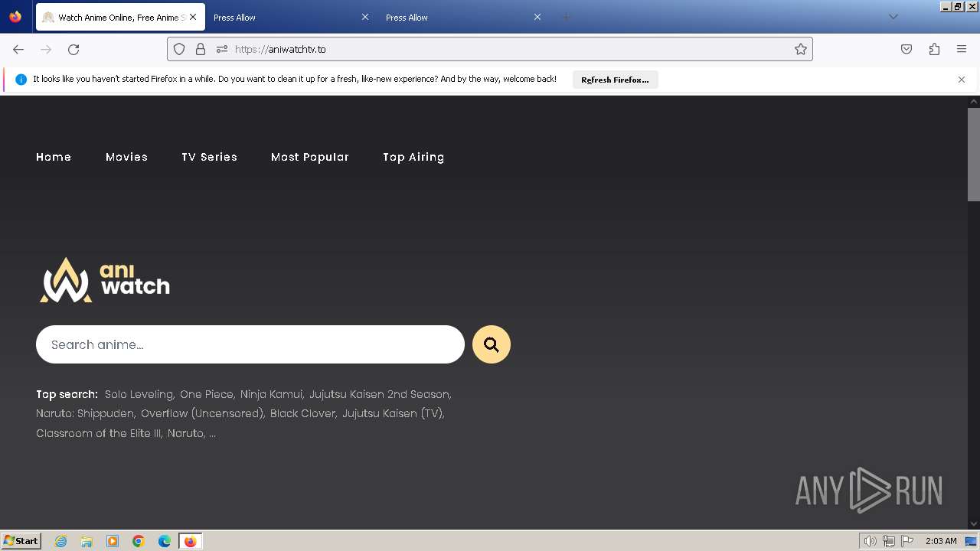Click the browser back arrow
The width and height of the screenshot is (980, 551).
coord(18,49)
